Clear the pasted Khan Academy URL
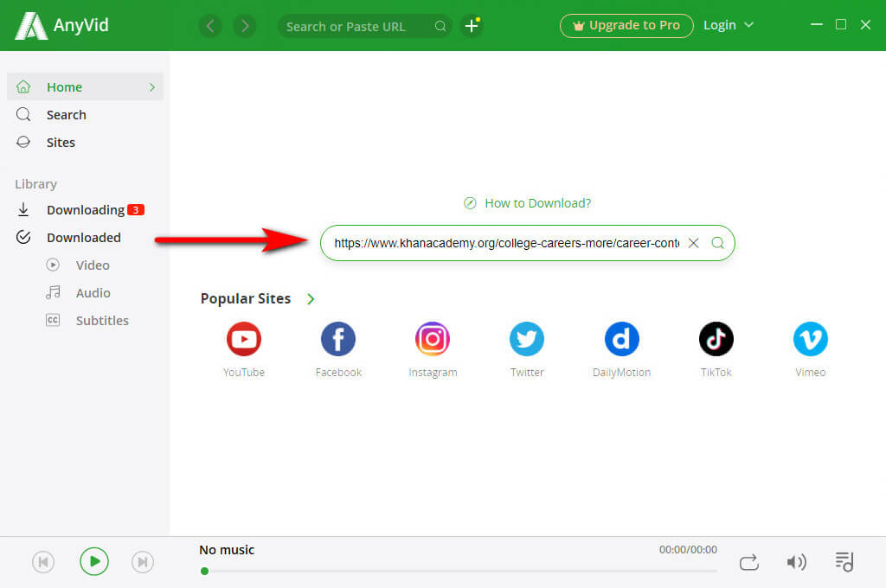The image size is (886, 588). tap(693, 243)
